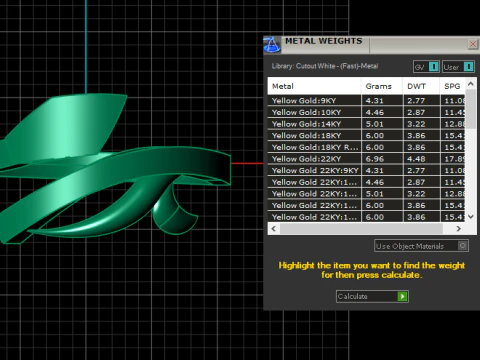The height and width of the screenshot is (360, 480).
Task: Click the green Calculate arrow icon
Action: (x=402, y=296)
